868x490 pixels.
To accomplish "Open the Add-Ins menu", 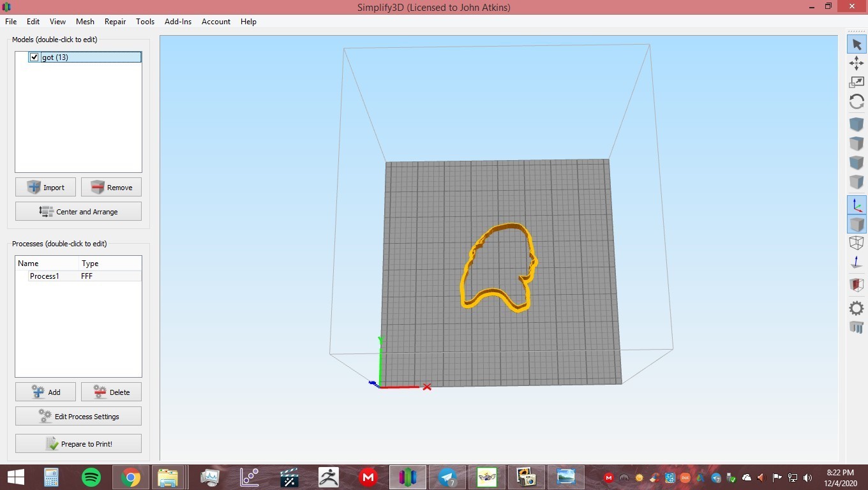I will click(x=178, y=21).
